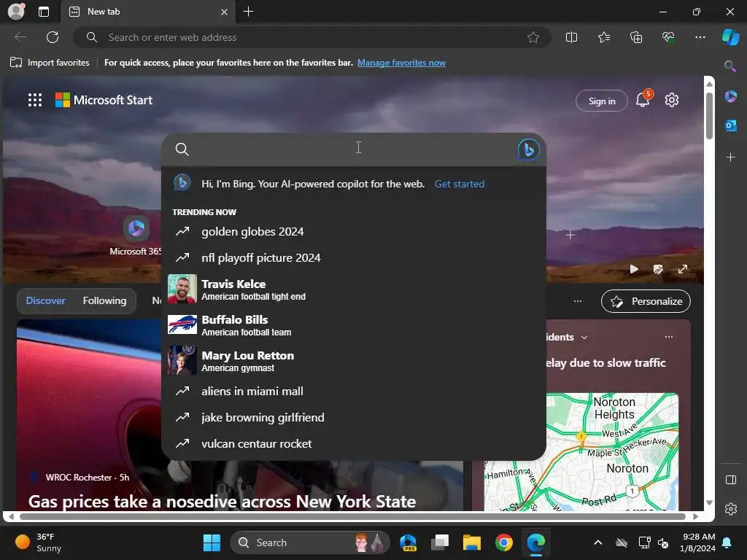Open feed more options ellipsis

coord(578,301)
